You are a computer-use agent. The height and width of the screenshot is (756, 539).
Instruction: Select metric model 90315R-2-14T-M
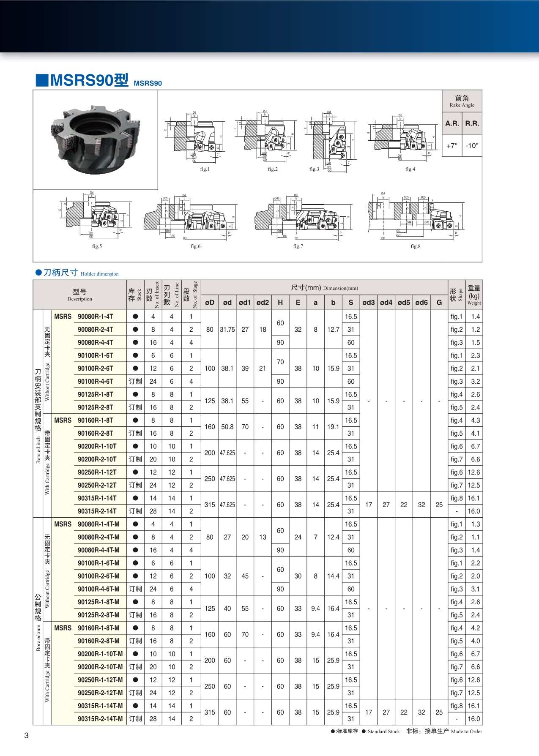click(x=100, y=719)
